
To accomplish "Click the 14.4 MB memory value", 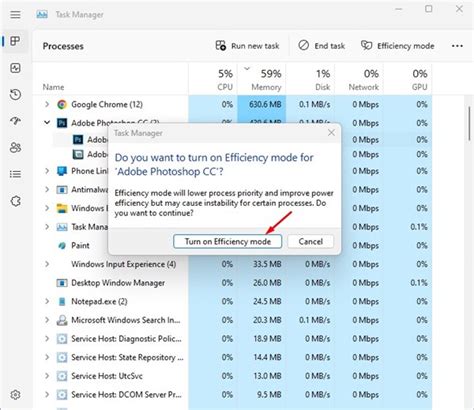I will pyautogui.click(x=267, y=357).
